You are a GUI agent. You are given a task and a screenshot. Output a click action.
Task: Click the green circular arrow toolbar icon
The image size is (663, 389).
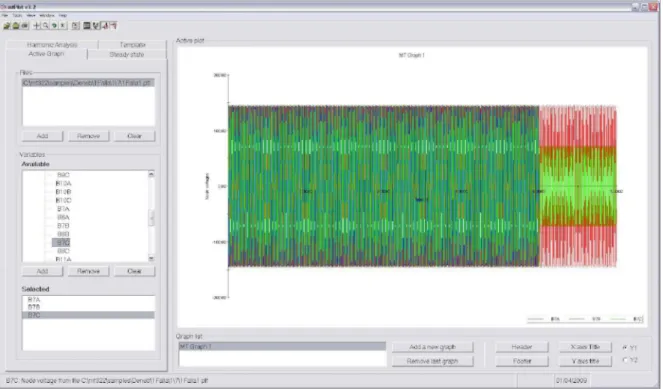click(54, 26)
